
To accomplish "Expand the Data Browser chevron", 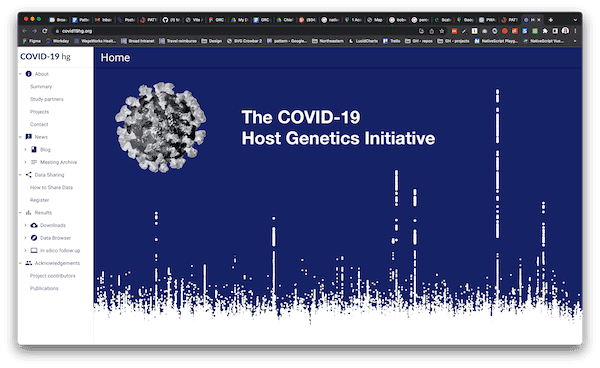I will point(25,238).
